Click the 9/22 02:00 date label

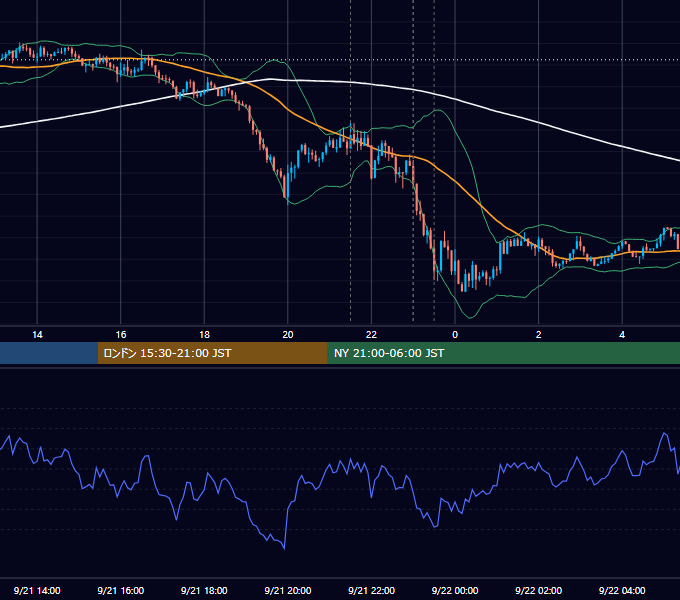(539, 590)
